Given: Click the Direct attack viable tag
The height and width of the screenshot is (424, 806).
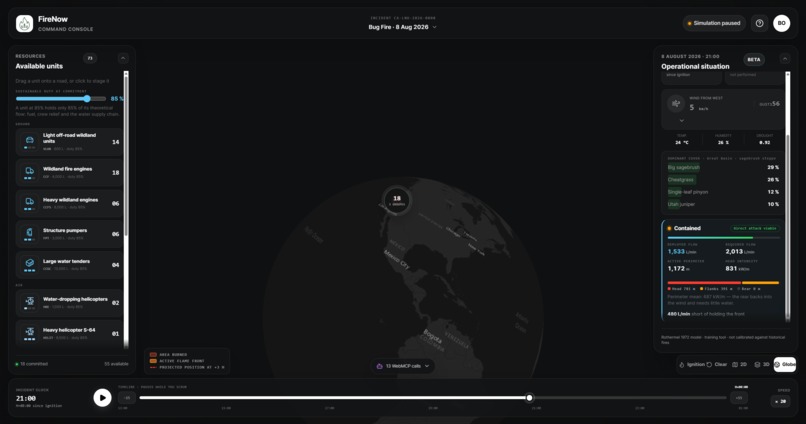Looking at the screenshot, I should 755,228.
